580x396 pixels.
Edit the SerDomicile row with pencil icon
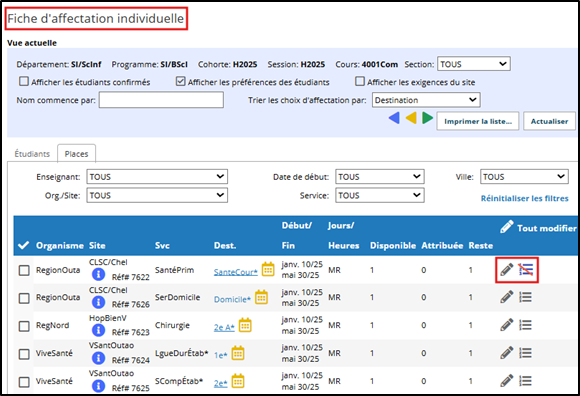[506, 297]
